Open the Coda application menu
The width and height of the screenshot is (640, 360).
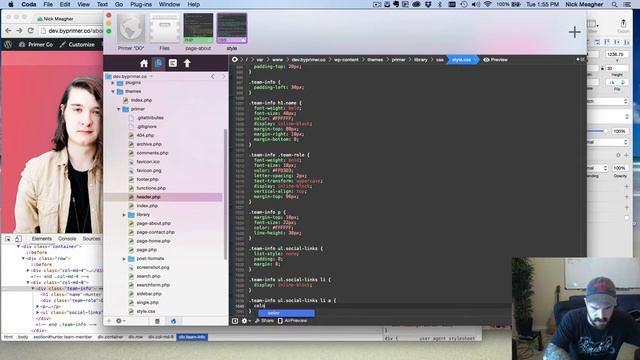(29, 4)
